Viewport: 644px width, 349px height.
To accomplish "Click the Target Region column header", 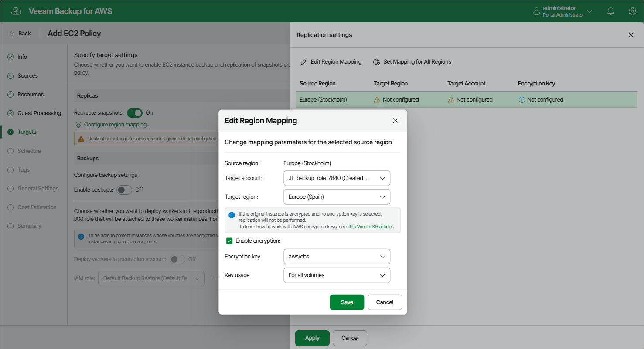I will pyautogui.click(x=391, y=84).
